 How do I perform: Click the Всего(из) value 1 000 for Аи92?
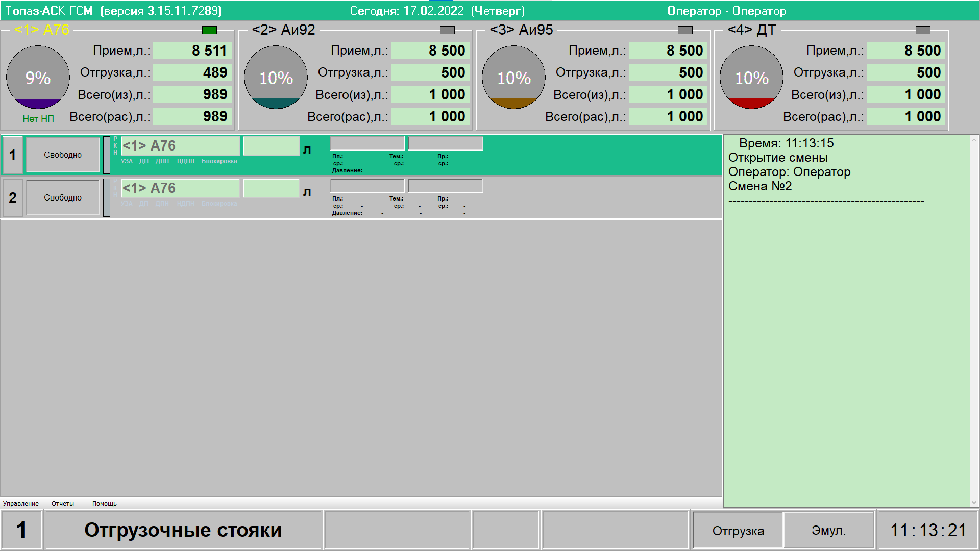point(430,94)
